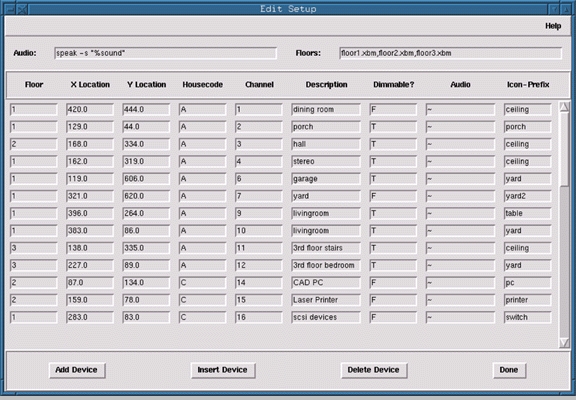Click the scrollbar up arrow
This screenshot has width=576, height=400.
pos(564,107)
